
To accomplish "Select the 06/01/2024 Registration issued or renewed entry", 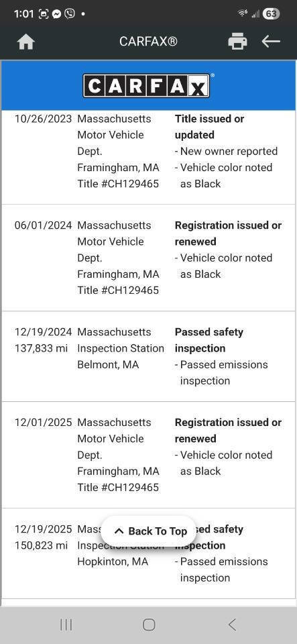I will [149, 258].
